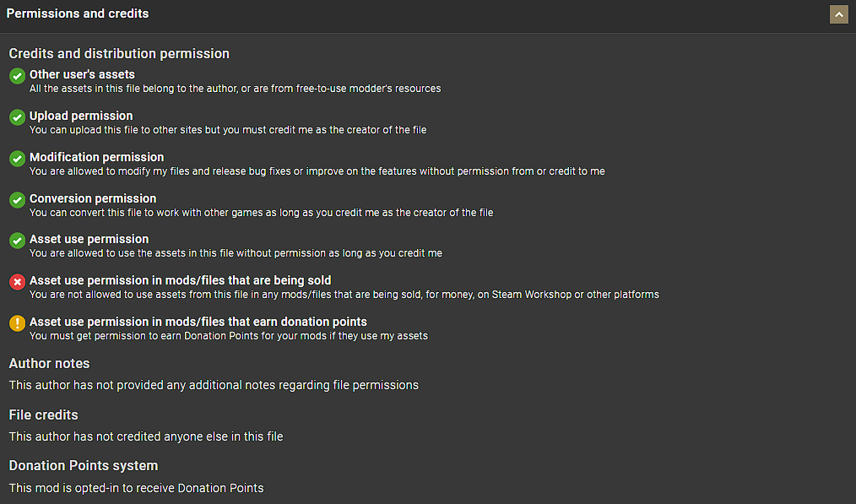Click green check icon beside Upload permission
856x504 pixels.
(17, 117)
